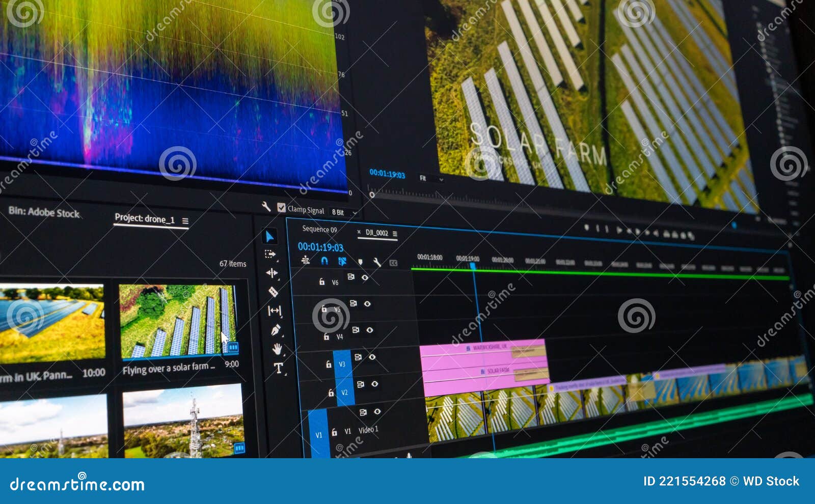This screenshot has width=815, height=504.
Task: Open Timeline Display Settings wrench icon
Action: tap(377, 262)
